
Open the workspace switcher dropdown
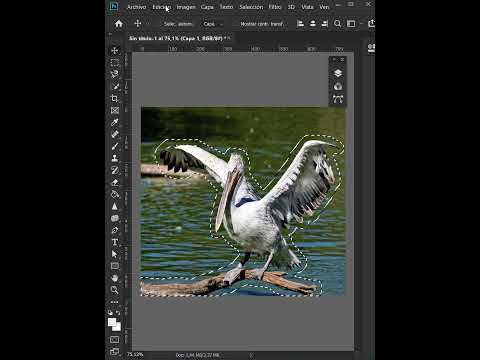pos(351,24)
